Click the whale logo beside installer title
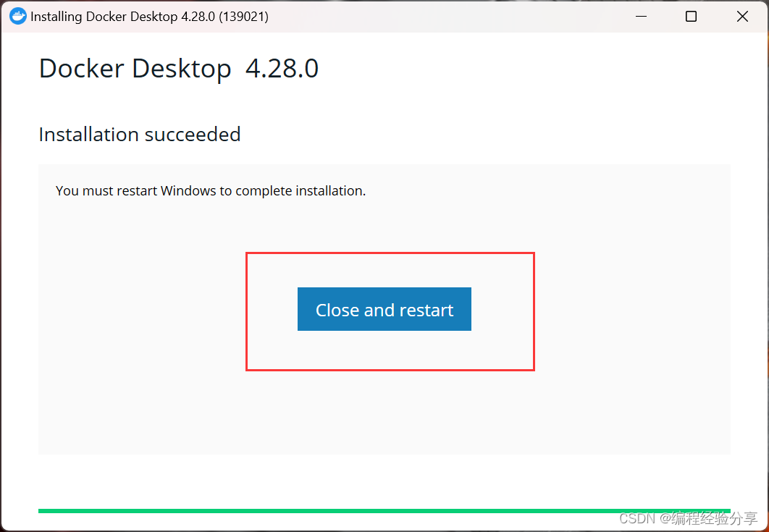769x532 pixels. pyautogui.click(x=17, y=15)
